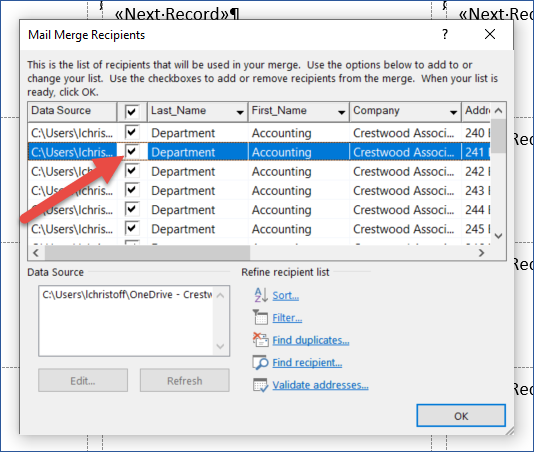Click the Filter funnel table icon

tap(261, 317)
